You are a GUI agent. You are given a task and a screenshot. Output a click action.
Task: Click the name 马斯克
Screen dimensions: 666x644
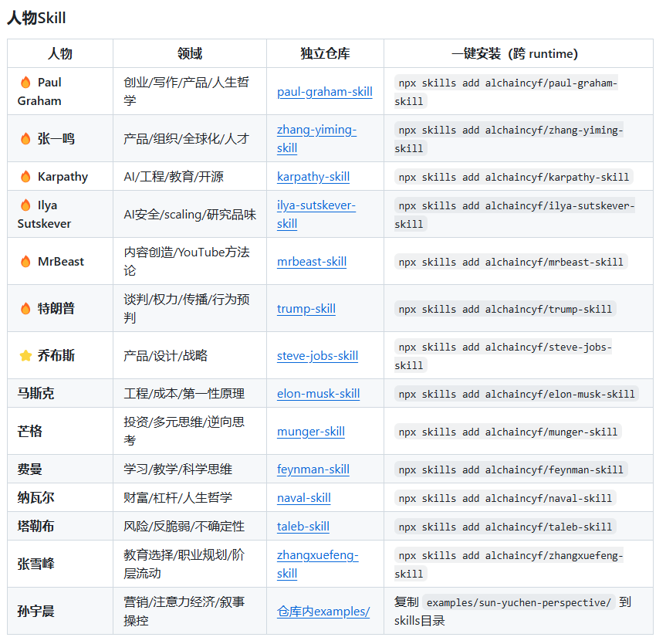point(35,393)
